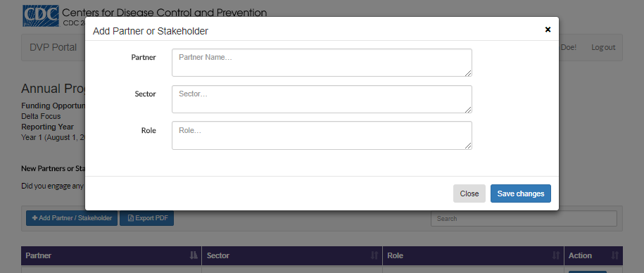This screenshot has width=644, height=273.
Task: Click the Action column header text
Action: pyautogui.click(x=580, y=255)
